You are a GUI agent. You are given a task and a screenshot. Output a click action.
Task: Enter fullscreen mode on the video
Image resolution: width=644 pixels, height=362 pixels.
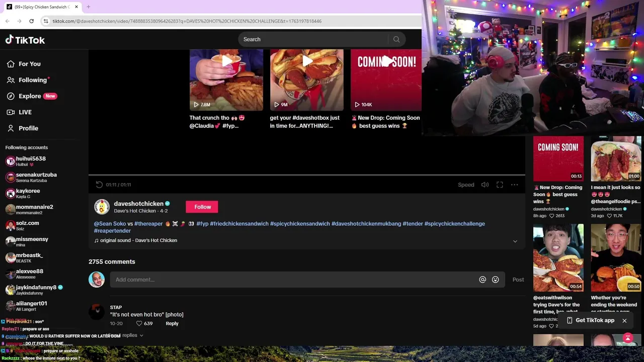(x=500, y=185)
